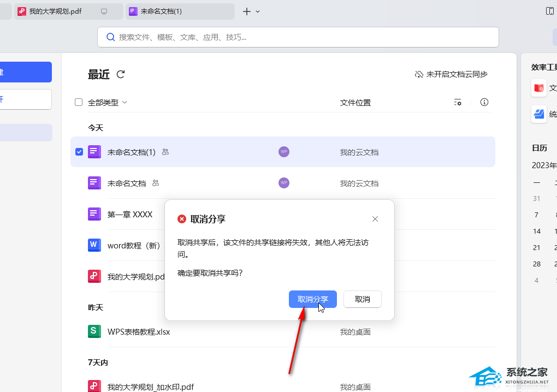Click the PDF icon on the 我的大学规划.pdf tab

[x=22, y=11]
